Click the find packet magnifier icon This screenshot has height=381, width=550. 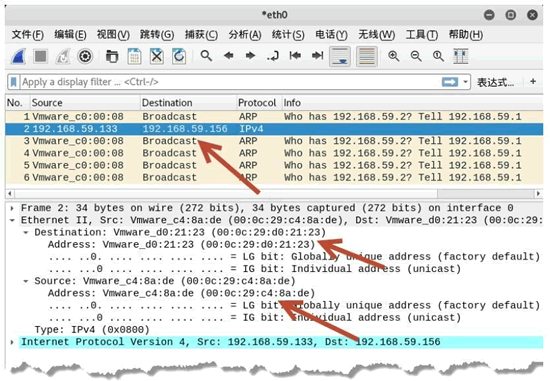click(x=206, y=56)
